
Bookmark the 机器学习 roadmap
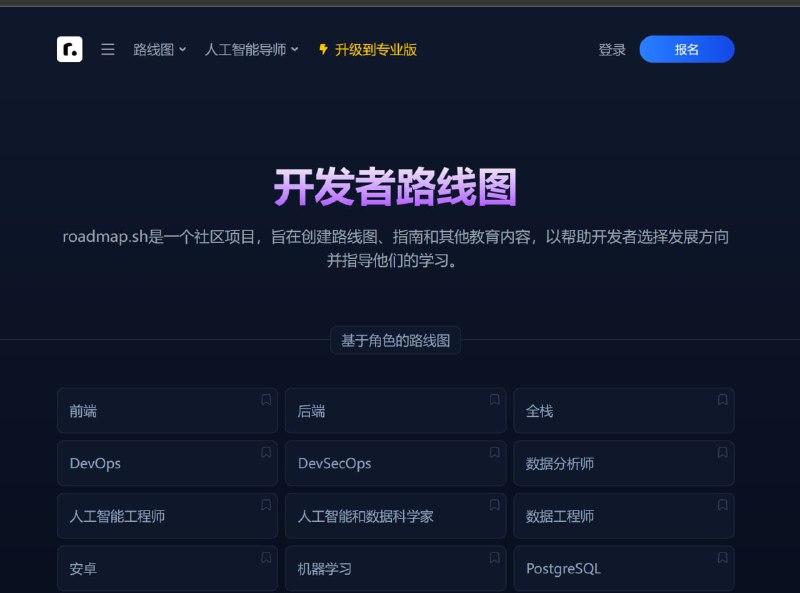coord(494,558)
